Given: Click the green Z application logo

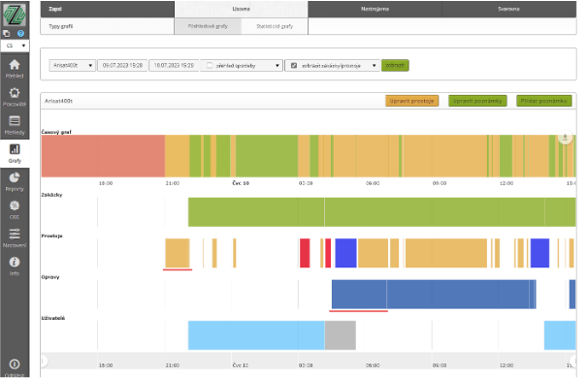Looking at the screenshot, I should click(x=15, y=15).
